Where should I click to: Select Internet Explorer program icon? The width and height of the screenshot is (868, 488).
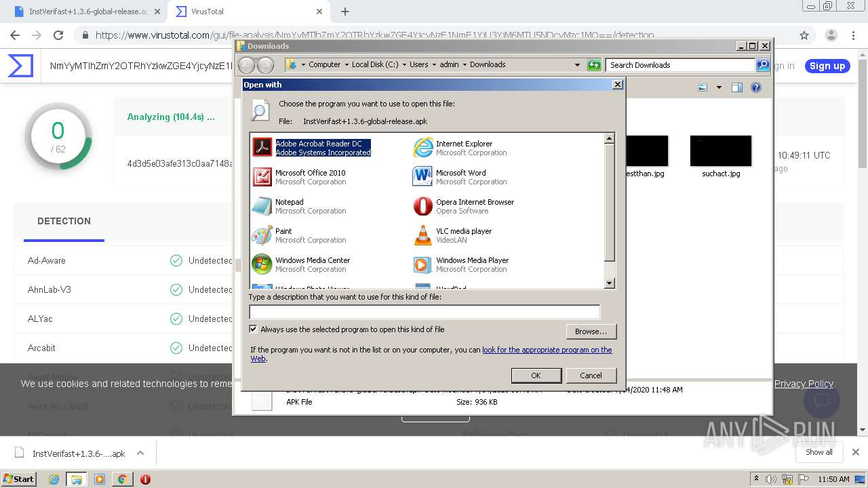point(423,147)
